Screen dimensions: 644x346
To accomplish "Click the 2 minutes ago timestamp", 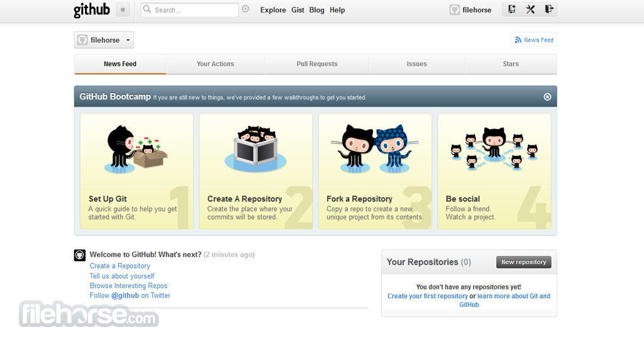I will tap(229, 255).
